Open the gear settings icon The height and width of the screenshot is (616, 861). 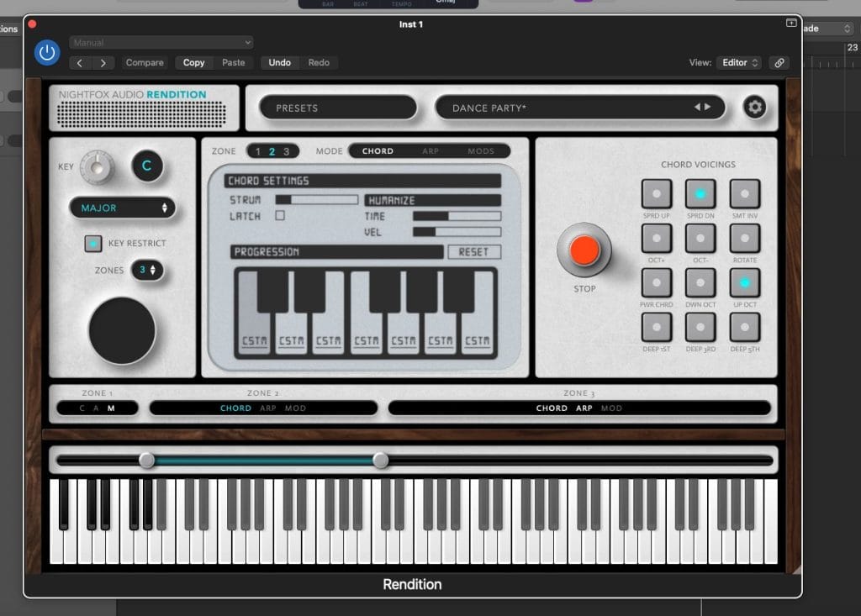click(x=754, y=107)
